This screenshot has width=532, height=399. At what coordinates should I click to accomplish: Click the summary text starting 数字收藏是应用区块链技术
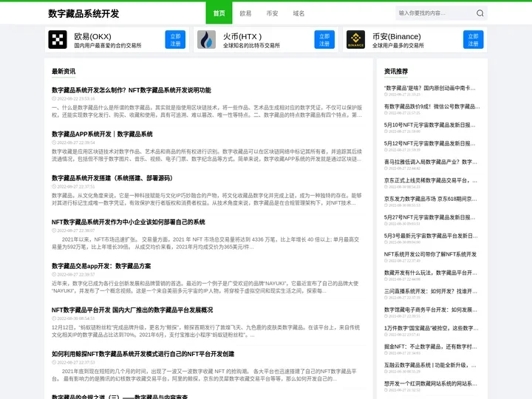click(x=207, y=155)
